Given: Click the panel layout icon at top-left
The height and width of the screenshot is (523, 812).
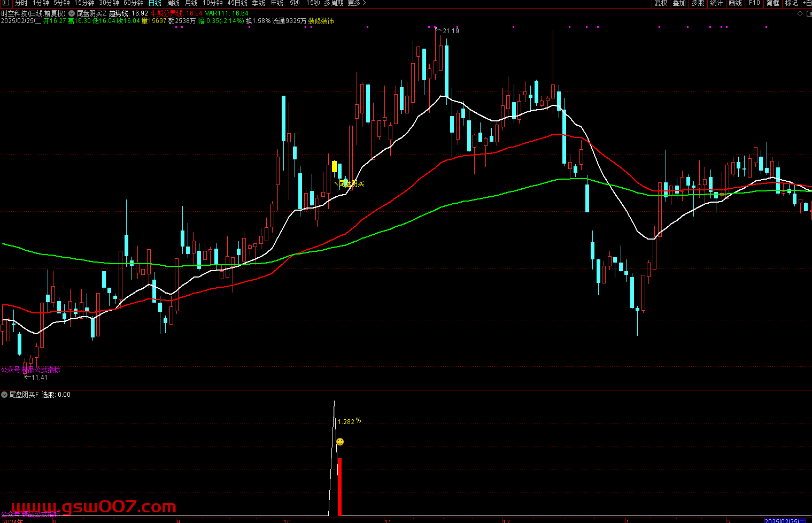Looking at the screenshot, I should tap(5, 3).
